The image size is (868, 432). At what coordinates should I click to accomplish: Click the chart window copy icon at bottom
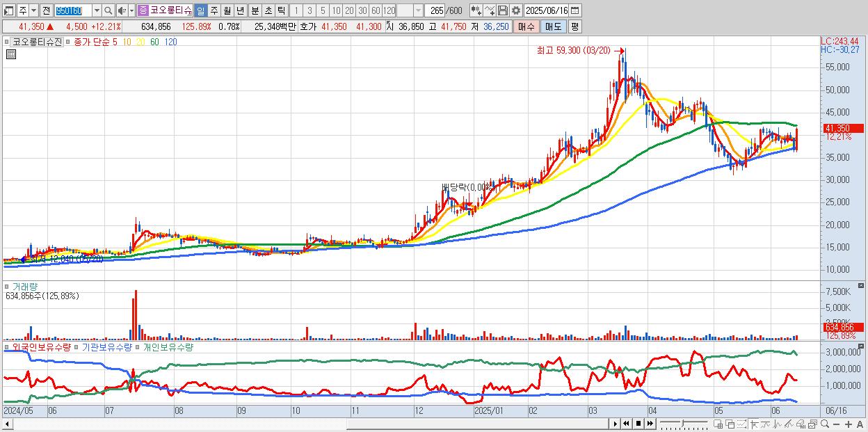click(x=812, y=424)
